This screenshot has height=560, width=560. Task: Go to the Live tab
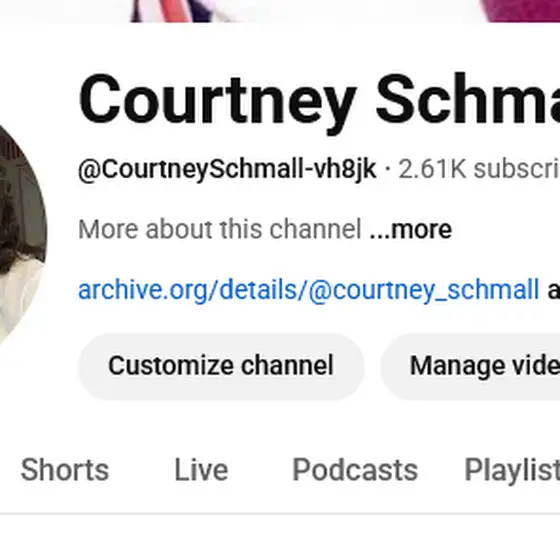pyautogui.click(x=201, y=470)
